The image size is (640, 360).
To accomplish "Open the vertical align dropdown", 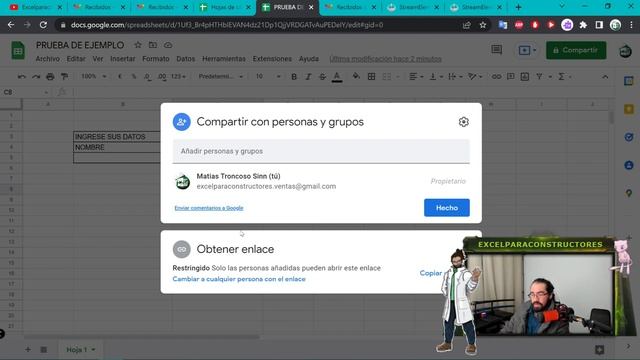I will pyautogui.click(x=436, y=76).
